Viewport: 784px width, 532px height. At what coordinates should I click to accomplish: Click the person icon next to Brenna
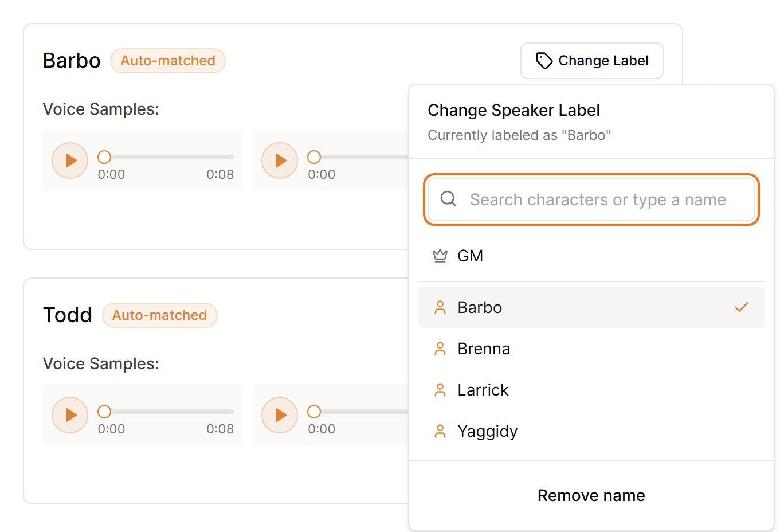tap(440, 349)
